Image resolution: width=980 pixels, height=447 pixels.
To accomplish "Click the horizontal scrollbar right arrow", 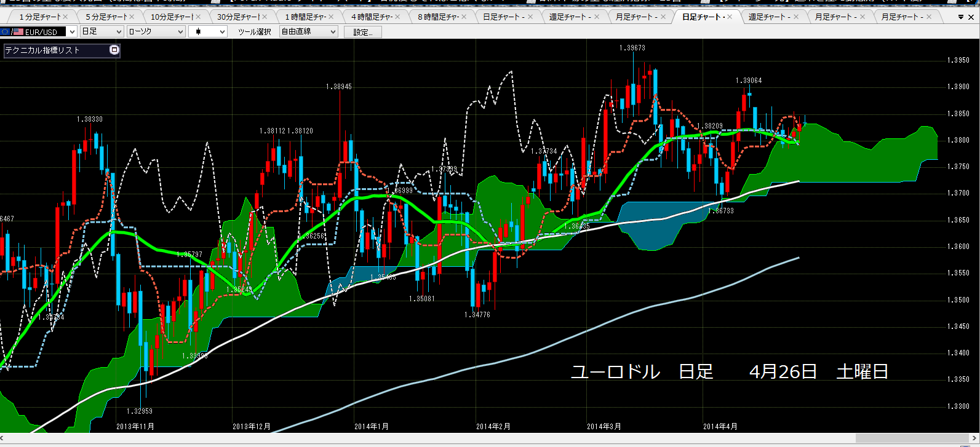I will [974, 438].
